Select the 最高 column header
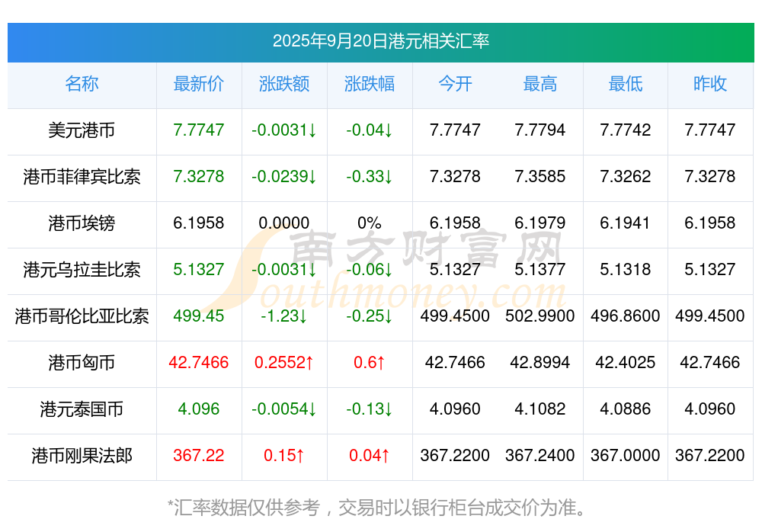This screenshot has width=762, height=532. (x=540, y=84)
